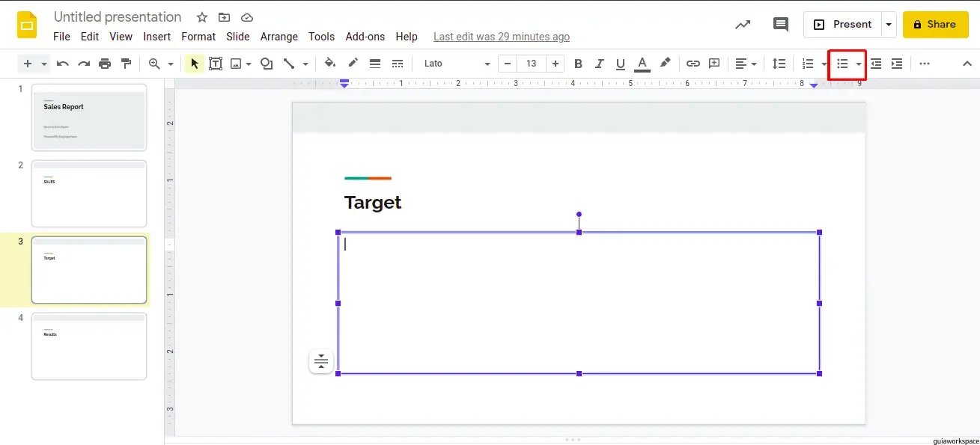Undo the last action
The image size is (980, 445).
tap(63, 64)
